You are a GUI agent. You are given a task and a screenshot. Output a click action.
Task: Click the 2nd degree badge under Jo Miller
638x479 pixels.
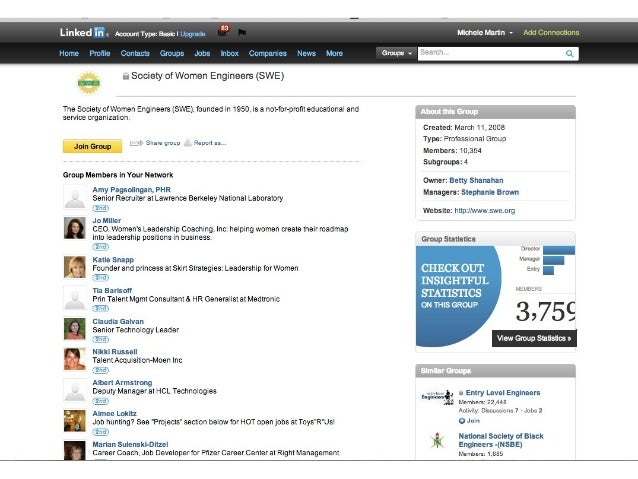pyautogui.click(x=101, y=247)
